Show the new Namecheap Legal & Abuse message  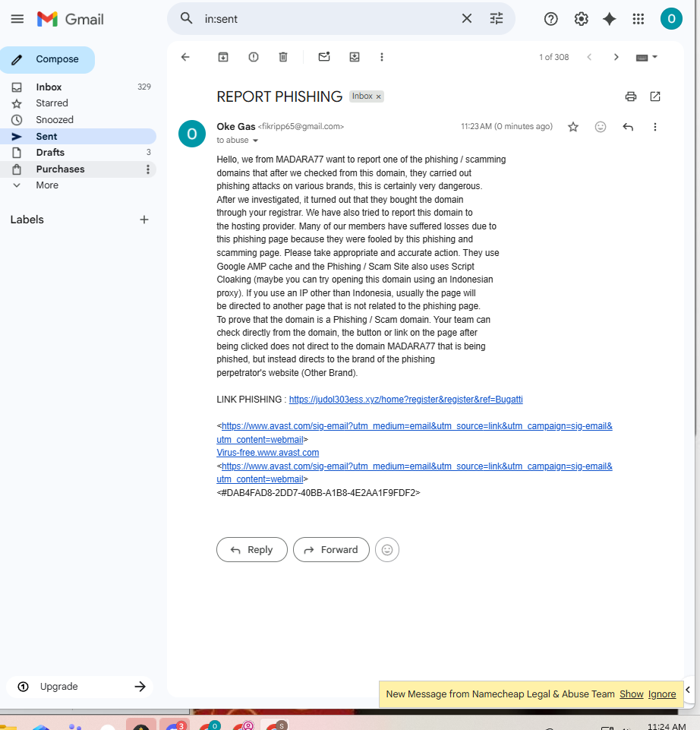click(631, 694)
